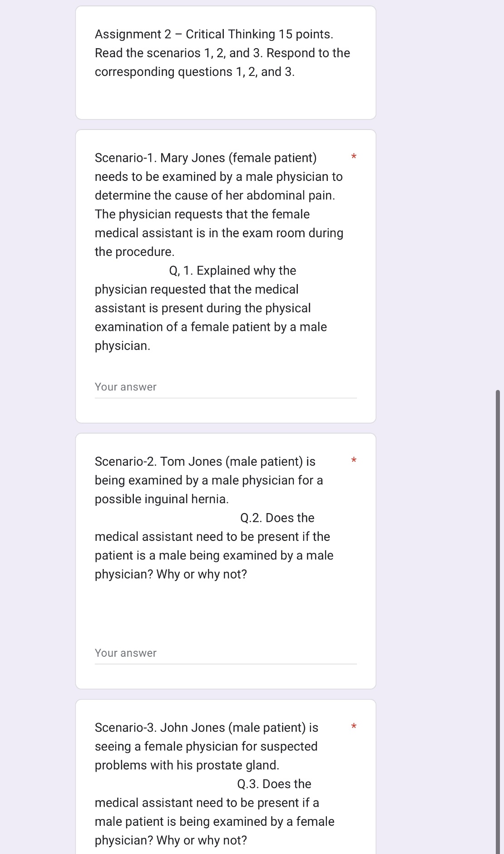Click the required asterisk on Scenario-2
504x854 pixels.
354,460
